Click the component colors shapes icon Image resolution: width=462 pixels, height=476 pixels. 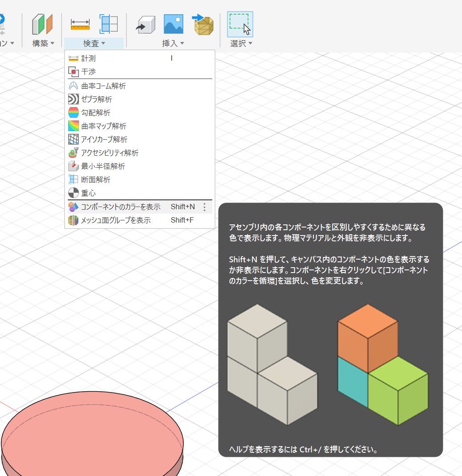74,207
